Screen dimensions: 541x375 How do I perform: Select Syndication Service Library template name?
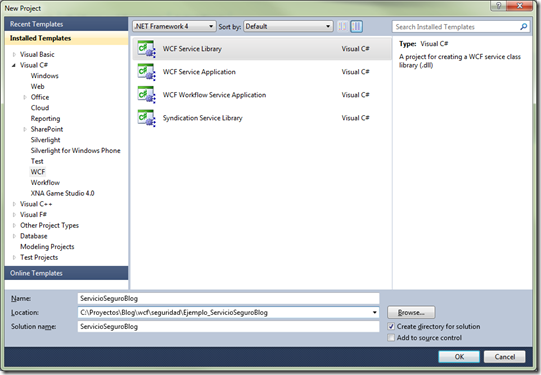coord(203,118)
